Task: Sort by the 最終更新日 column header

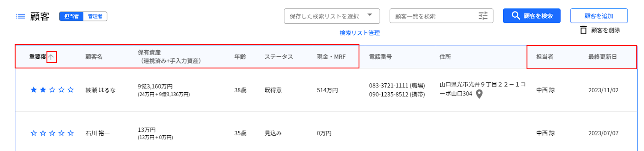Action: pyautogui.click(x=603, y=57)
